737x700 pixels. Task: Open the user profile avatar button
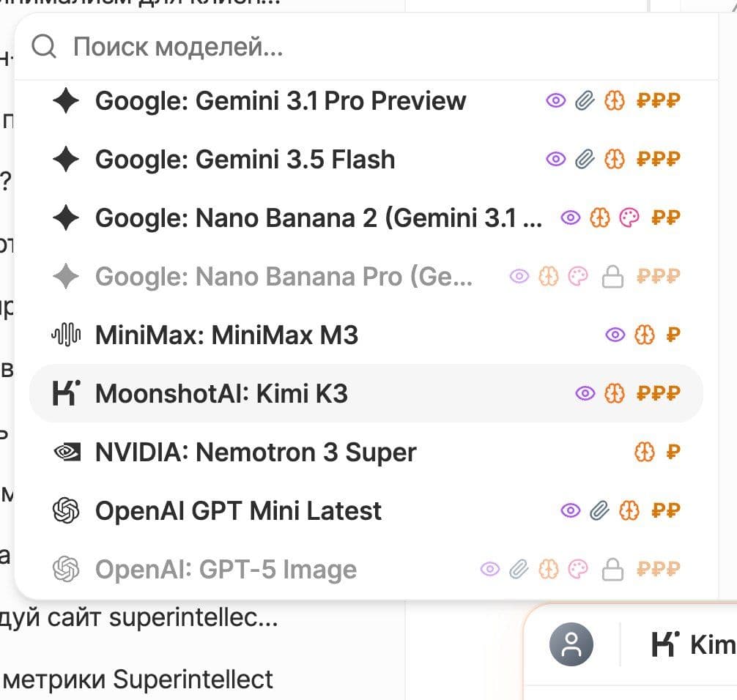click(x=571, y=644)
